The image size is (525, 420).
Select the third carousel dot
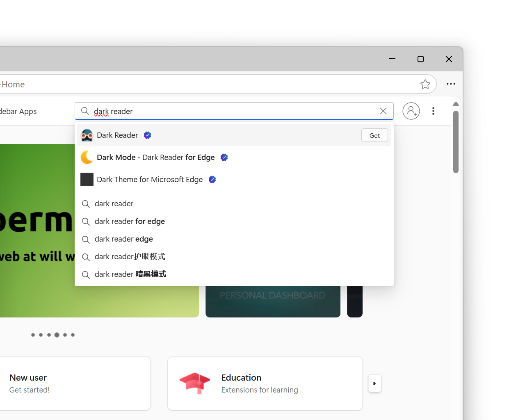[x=49, y=335]
